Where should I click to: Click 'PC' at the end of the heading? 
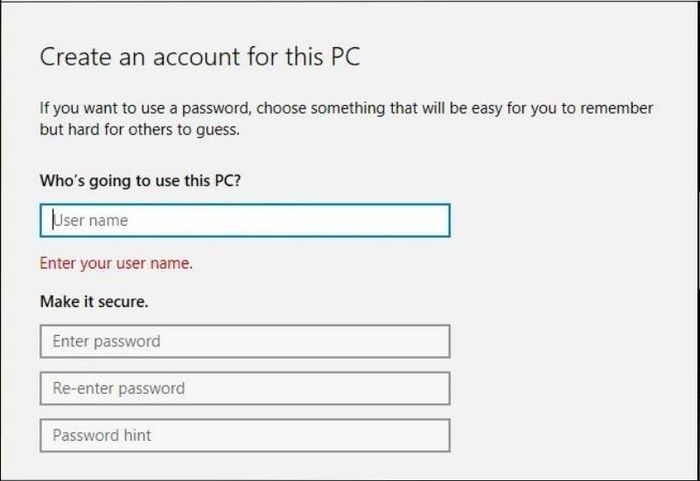coord(345,57)
